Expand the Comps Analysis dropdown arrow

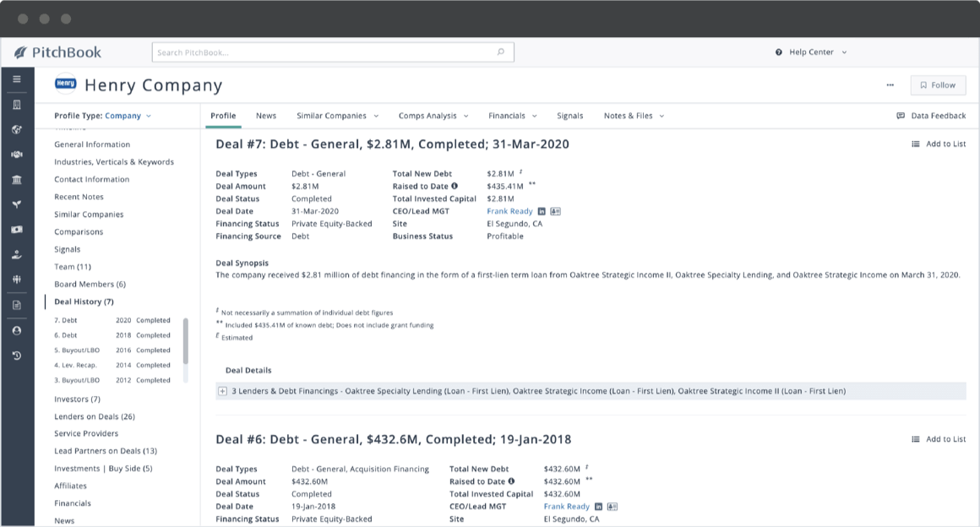point(466,116)
